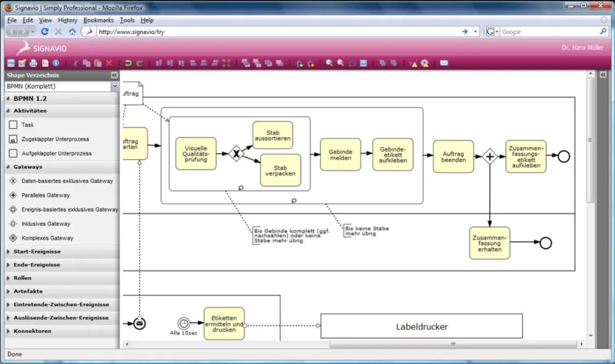Click the horizontal canvas scrollbar
This screenshot has height=364, width=615.
tap(453, 344)
